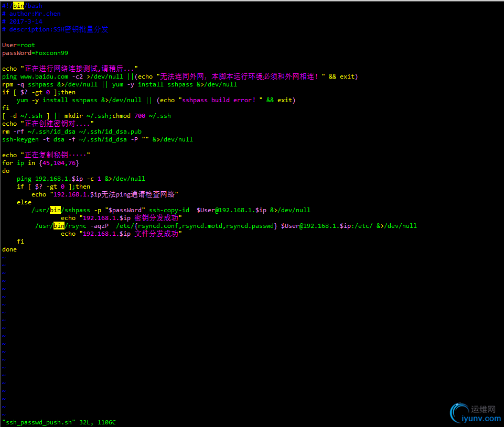The width and height of the screenshot is (504, 427).
Task: Click the first 'if [ $? -gt 0 ];then' line
Action: click(39, 92)
